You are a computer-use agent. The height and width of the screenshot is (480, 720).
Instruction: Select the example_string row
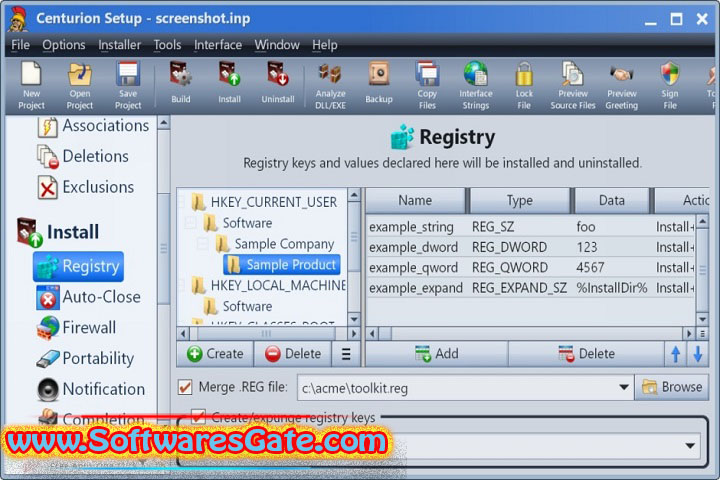[x=531, y=227]
